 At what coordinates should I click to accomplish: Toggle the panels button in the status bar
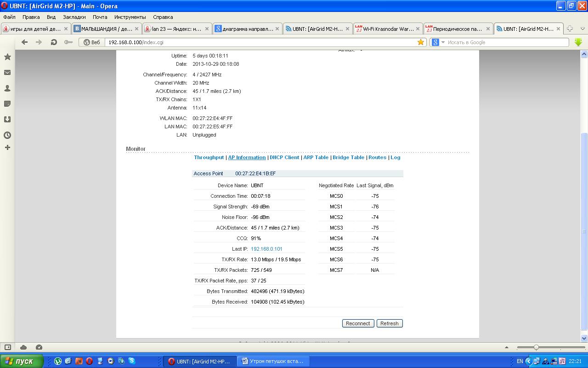(x=8, y=347)
